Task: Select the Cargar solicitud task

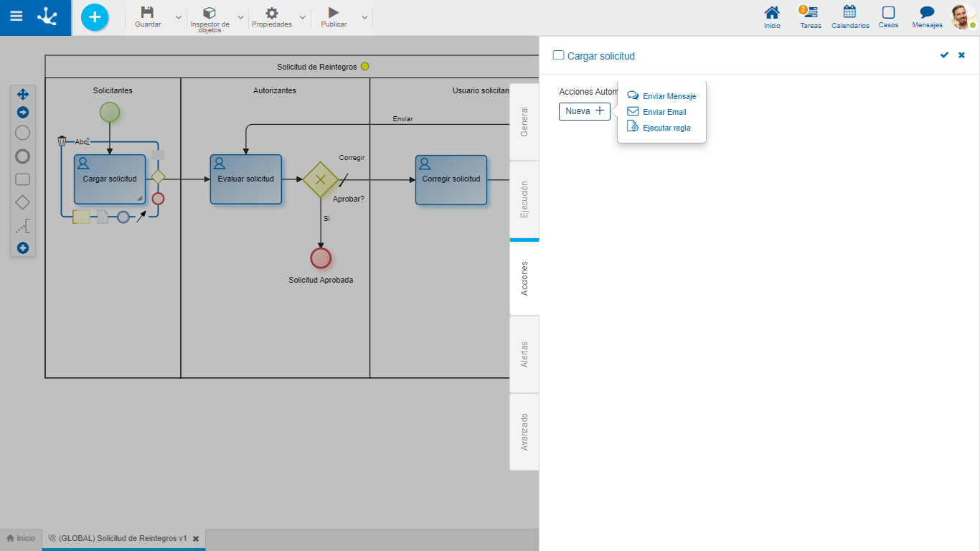Action: point(110,179)
